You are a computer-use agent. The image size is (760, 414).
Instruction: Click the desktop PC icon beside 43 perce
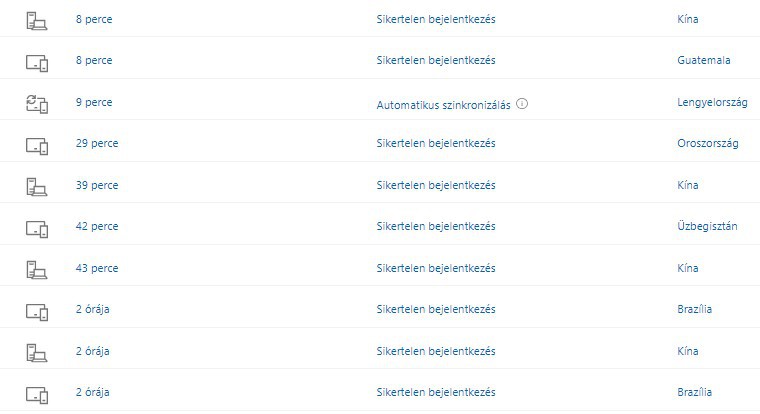coord(37,269)
